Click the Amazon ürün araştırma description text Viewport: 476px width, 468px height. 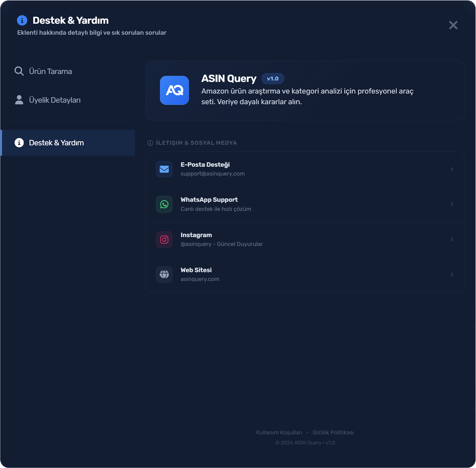[x=307, y=96]
